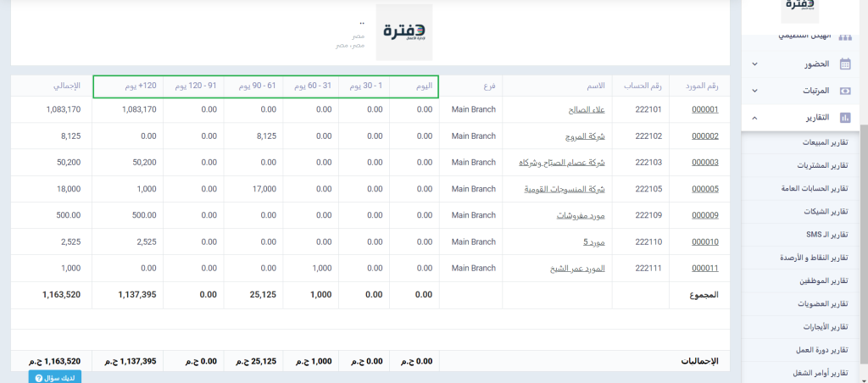
Task: Click the Daftra logo in report header
Action: click(403, 32)
